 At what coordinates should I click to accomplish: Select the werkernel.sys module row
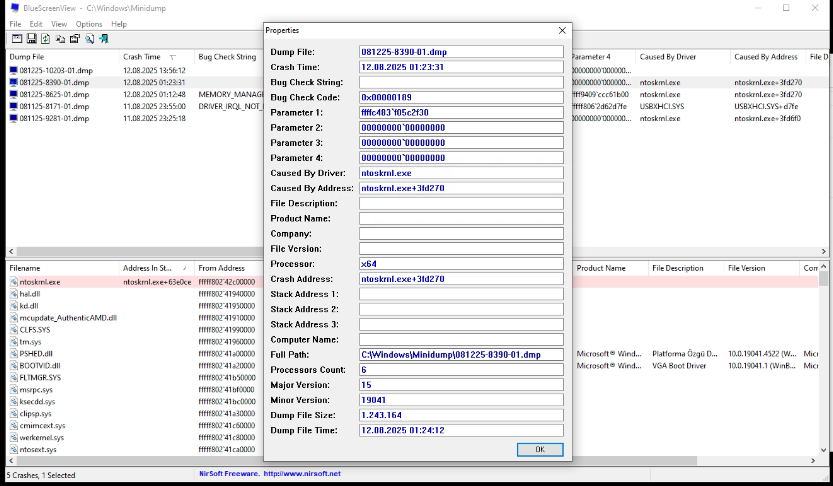click(41, 438)
